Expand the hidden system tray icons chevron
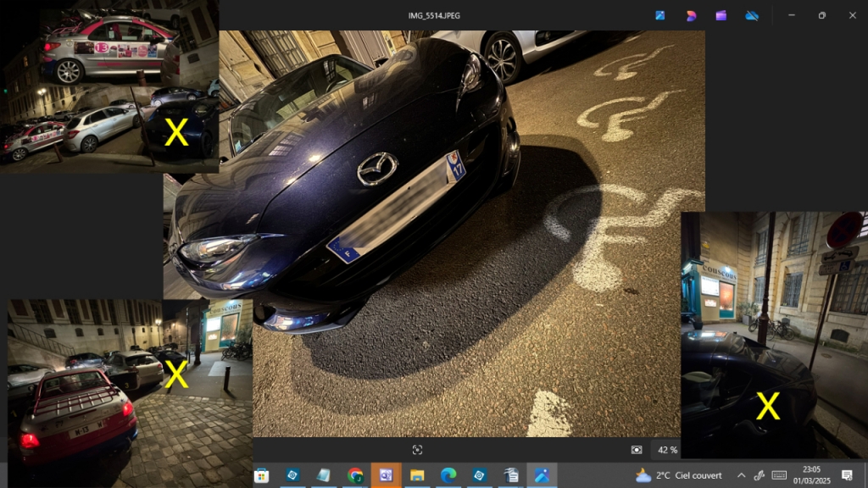 (x=741, y=475)
